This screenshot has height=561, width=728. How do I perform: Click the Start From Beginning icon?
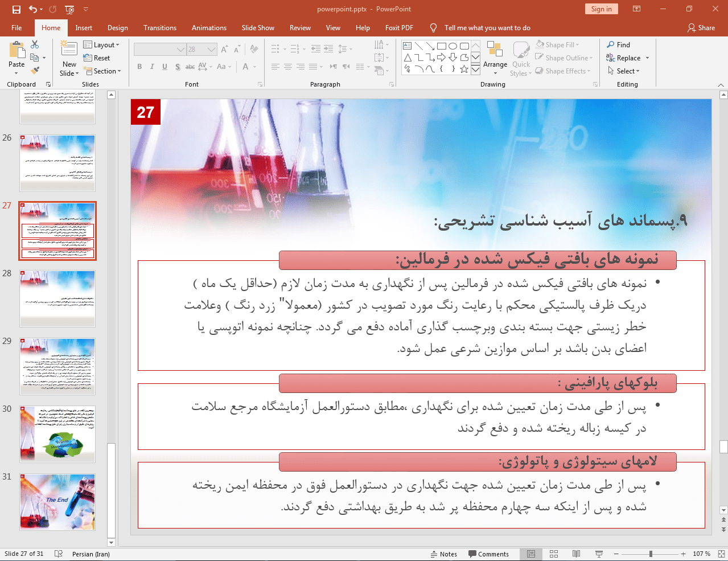[69, 9]
